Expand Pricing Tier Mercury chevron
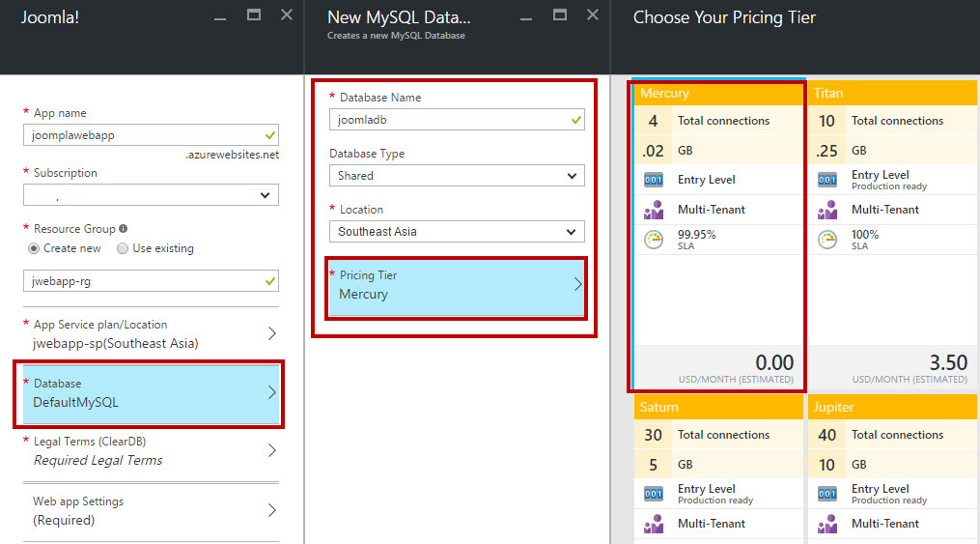 [577, 284]
